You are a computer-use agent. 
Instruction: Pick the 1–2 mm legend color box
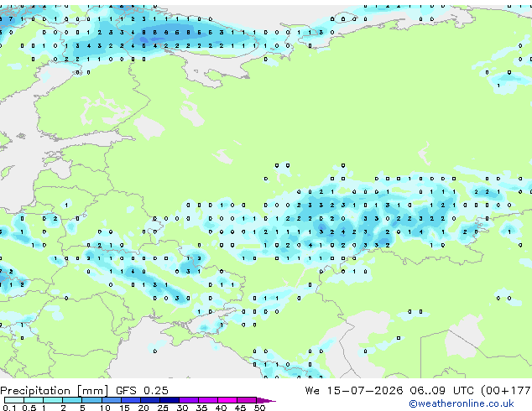pos(53,400)
